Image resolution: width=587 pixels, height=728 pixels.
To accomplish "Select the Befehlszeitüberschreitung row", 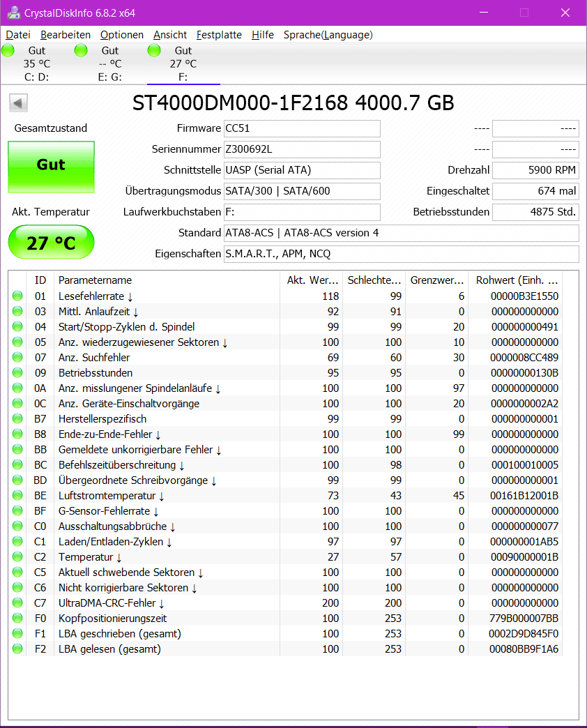I will point(285,464).
